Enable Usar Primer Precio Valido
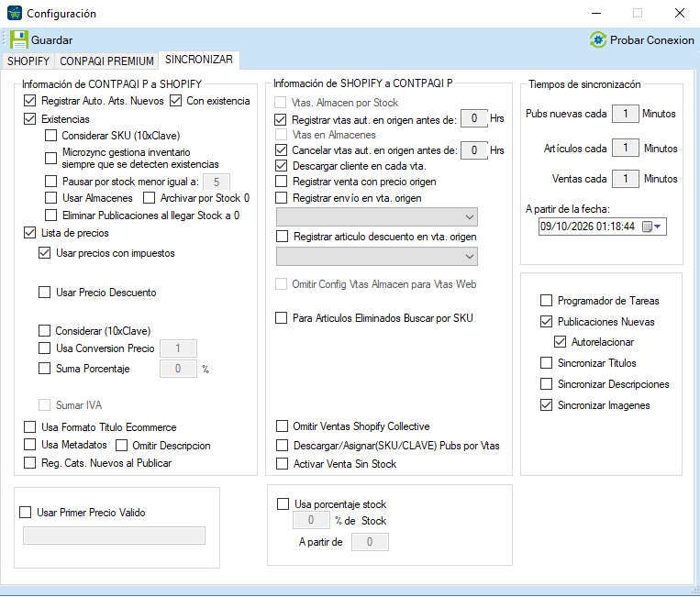 pos(26,513)
